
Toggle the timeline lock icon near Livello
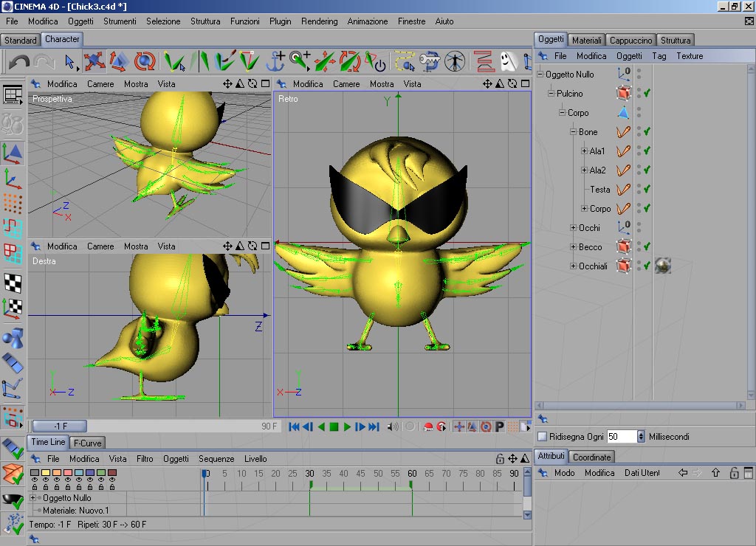(500, 459)
